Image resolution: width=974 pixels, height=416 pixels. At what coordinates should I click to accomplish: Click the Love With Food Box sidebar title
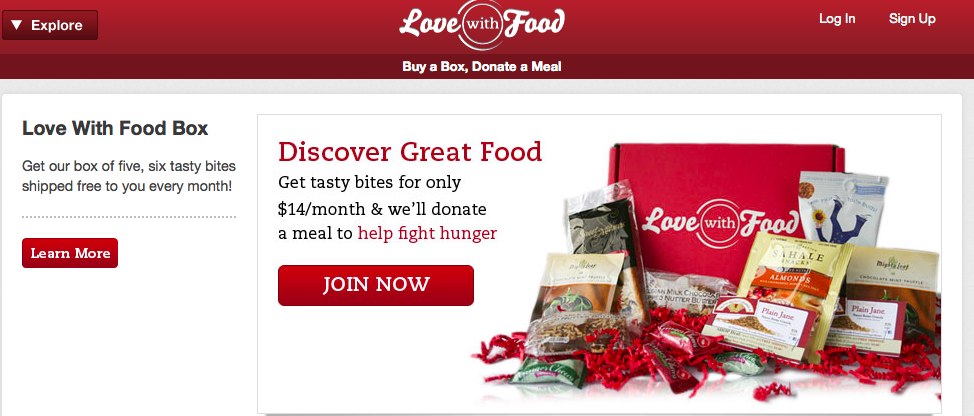[x=115, y=129]
